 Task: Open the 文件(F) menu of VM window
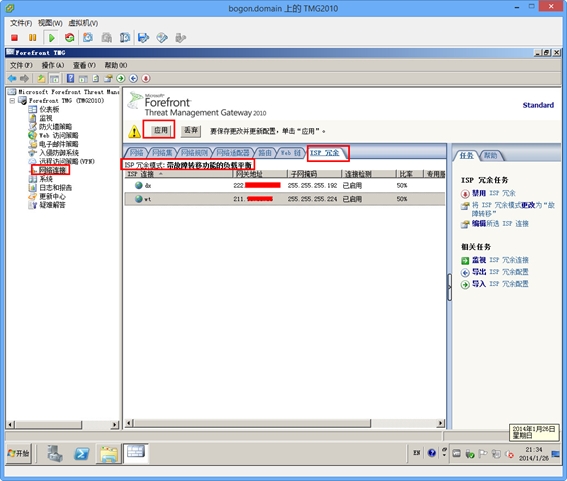(x=21, y=23)
